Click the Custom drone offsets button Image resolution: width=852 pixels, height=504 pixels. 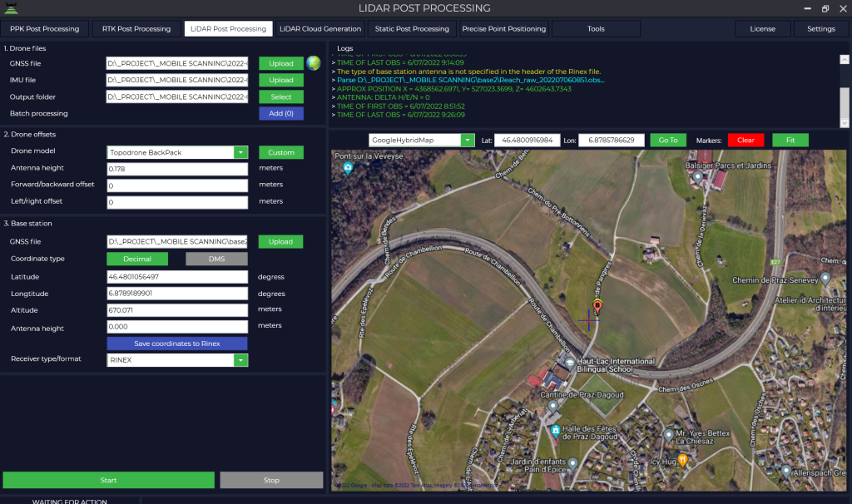click(x=281, y=152)
